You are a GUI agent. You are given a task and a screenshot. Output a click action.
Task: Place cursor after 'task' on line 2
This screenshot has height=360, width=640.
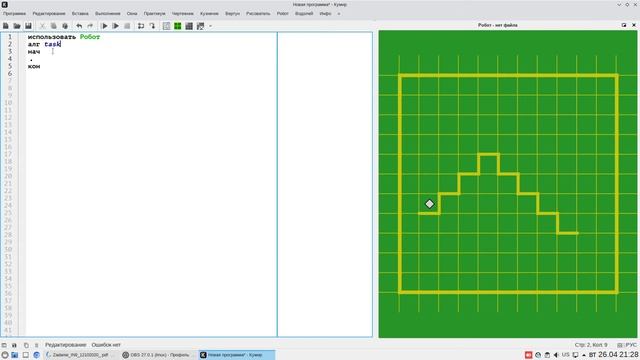pyautogui.click(x=60, y=44)
